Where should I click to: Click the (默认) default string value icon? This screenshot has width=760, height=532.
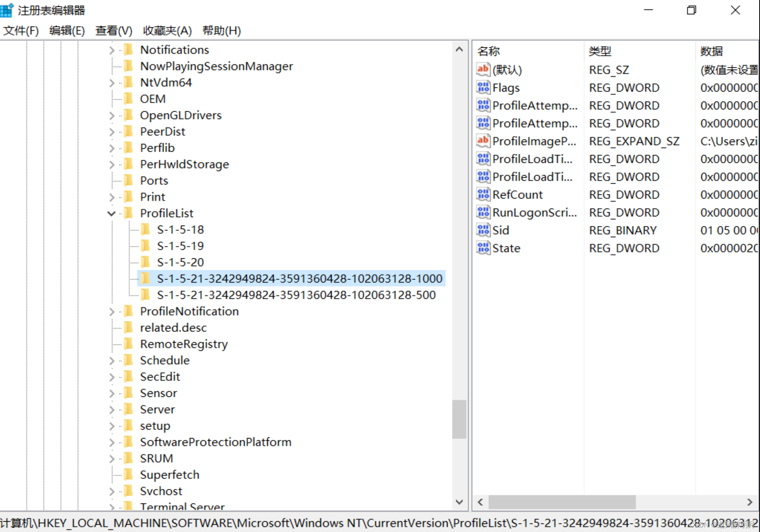click(x=483, y=70)
